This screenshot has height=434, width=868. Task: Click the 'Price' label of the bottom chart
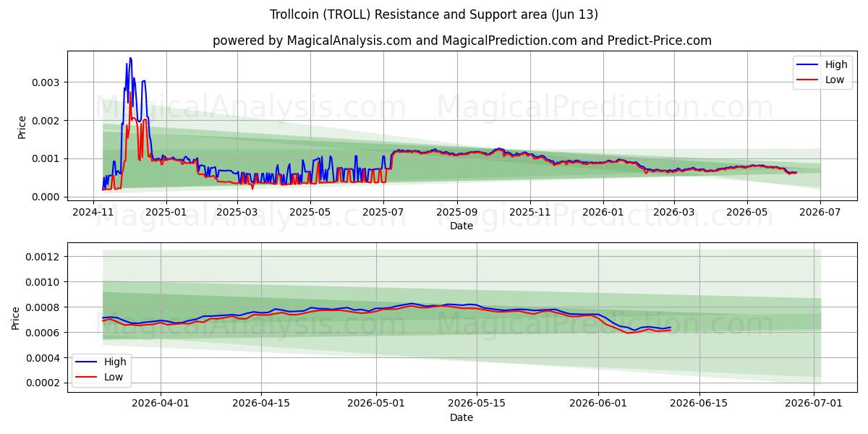pyautogui.click(x=16, y=318)
